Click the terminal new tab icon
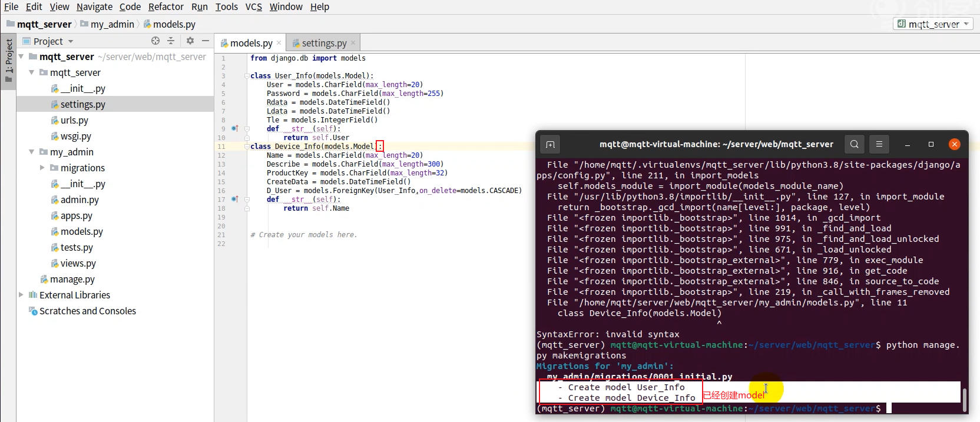The image size is (980, 422). pos(550,144)
